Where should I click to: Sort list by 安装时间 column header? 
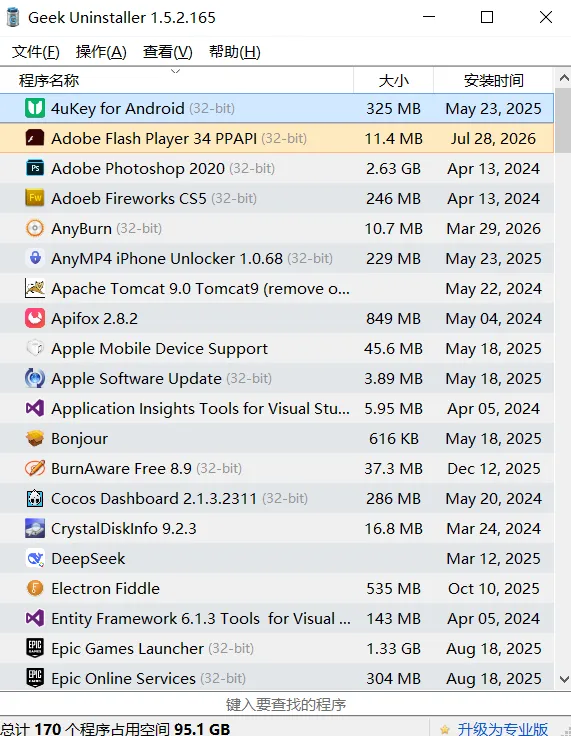pyautogui.click(x=494, y=80)
